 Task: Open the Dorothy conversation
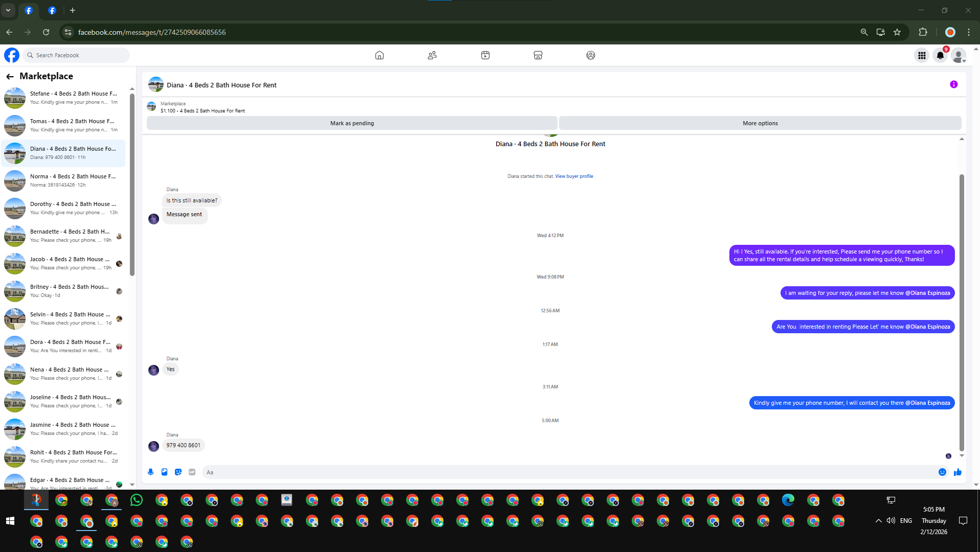(x=63, y=209)
